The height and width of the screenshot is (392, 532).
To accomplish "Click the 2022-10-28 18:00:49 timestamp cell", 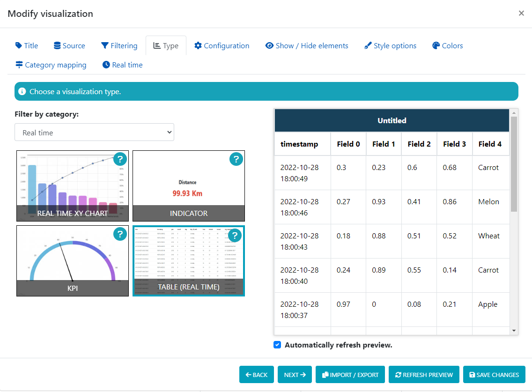I will (x=303, y=173).
